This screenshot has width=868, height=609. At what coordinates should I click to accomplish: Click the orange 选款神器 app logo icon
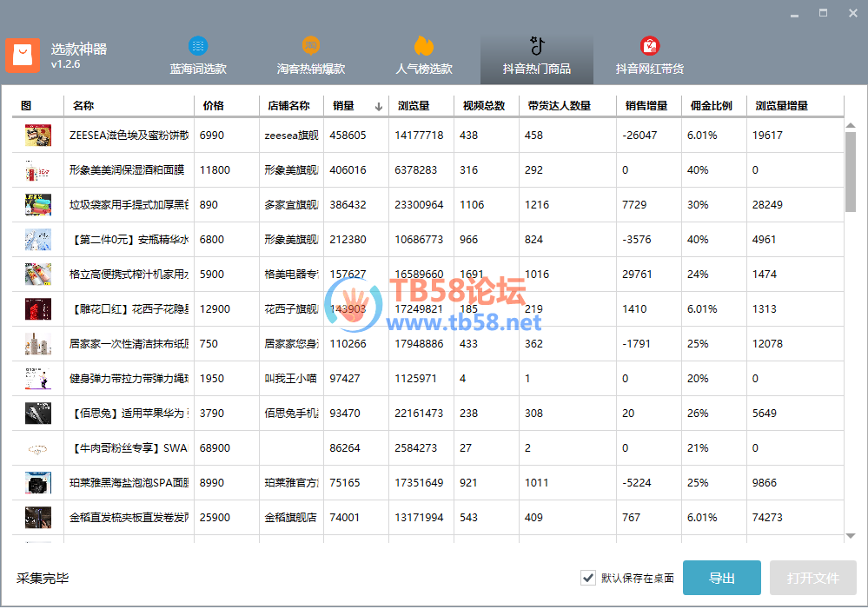coord(23,56)
